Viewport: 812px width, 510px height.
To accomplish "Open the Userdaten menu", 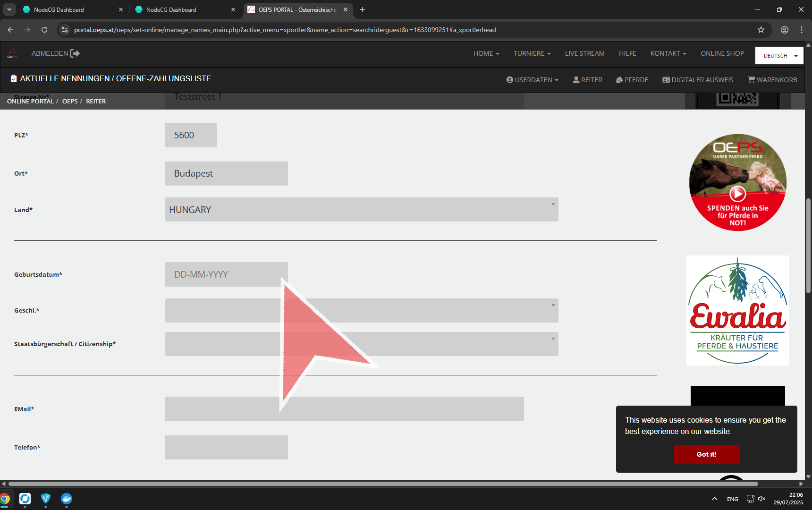I will point(532,80).
